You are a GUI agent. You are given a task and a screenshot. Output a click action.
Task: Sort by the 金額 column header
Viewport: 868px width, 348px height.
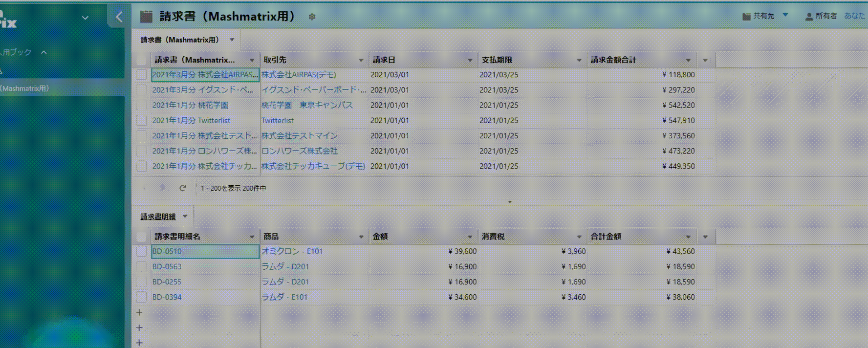point(423,237)
